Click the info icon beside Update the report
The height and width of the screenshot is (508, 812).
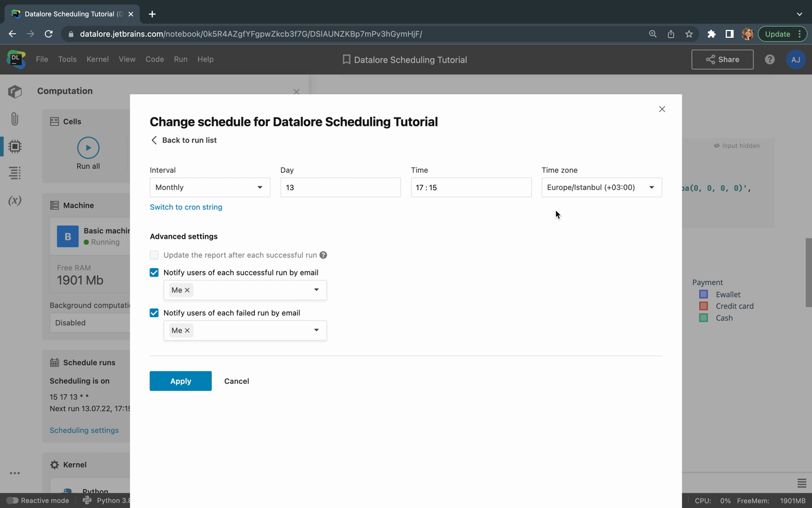(323, 255)
